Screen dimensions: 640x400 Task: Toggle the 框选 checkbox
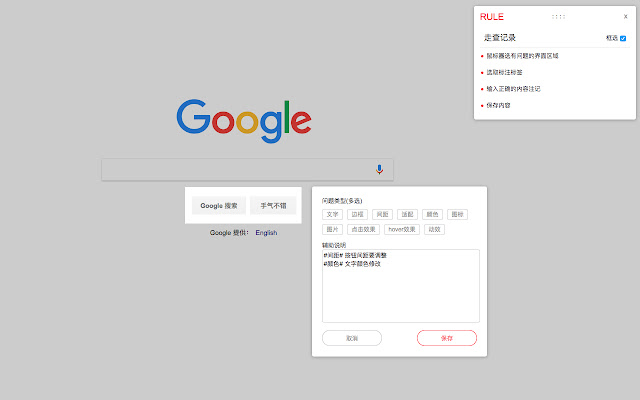(623, 38)
